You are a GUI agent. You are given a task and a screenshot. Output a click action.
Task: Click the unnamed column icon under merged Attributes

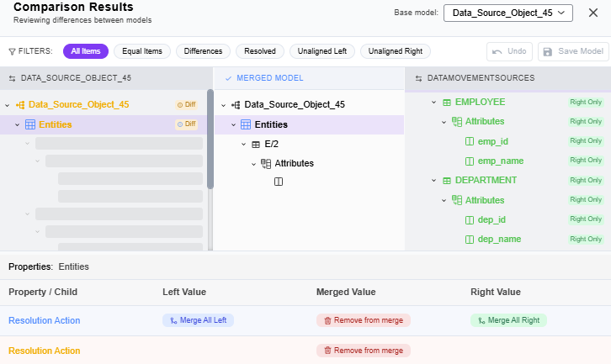pos(279,182)
